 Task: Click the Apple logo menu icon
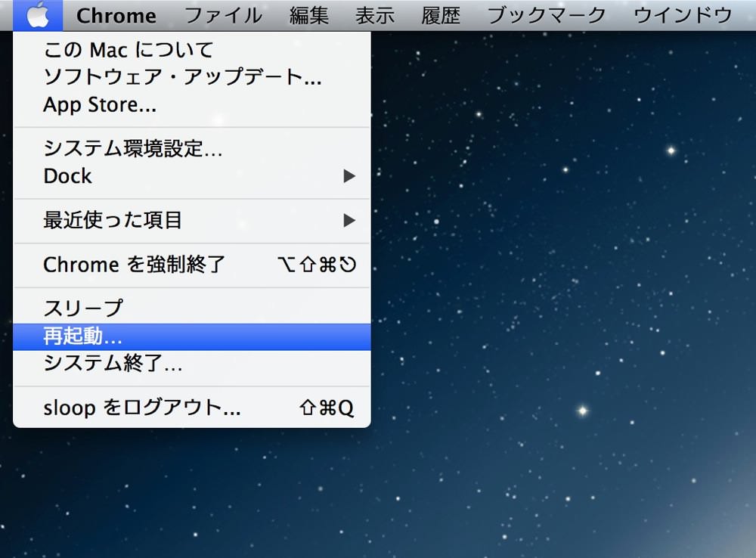click(38, 15)
